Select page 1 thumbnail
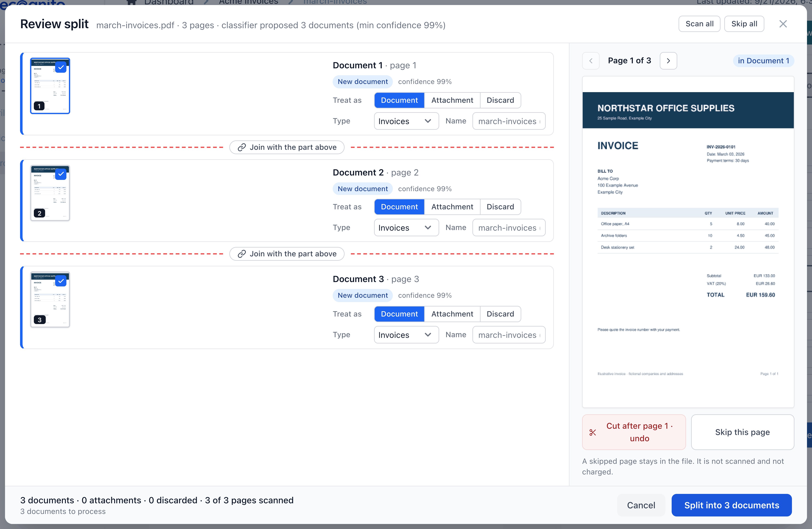The image size is (812, 529). (50, 86)
